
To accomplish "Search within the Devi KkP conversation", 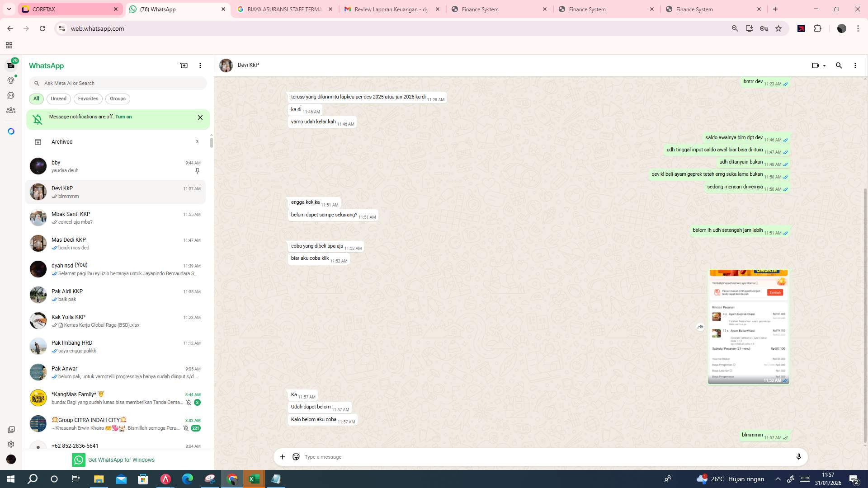I will [x=839, y=66].
